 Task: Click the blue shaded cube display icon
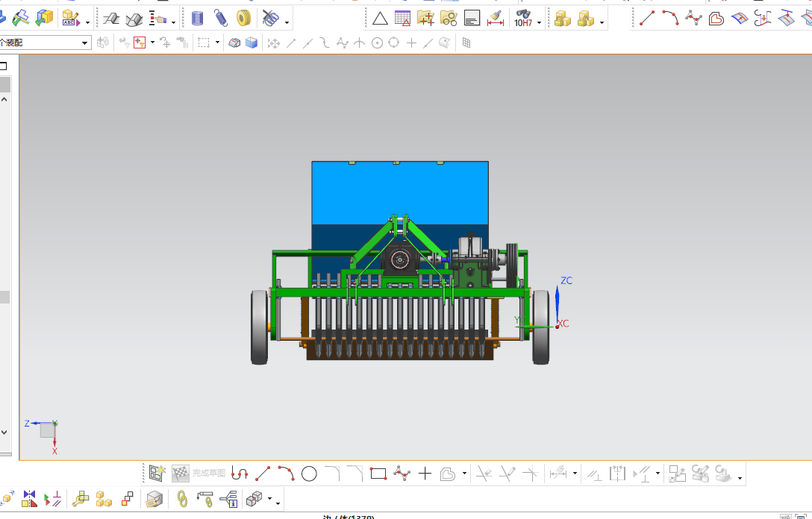(252, 43)
